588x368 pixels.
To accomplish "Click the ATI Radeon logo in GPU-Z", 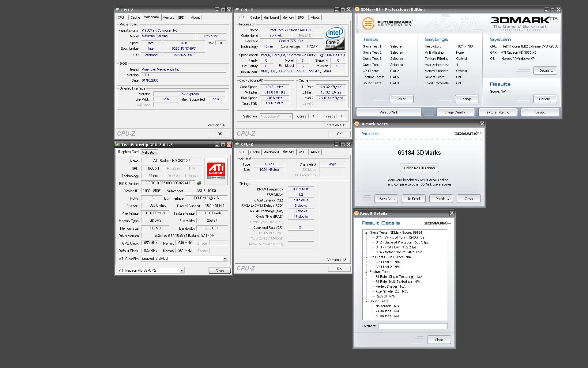I will (x=216, y=171).
